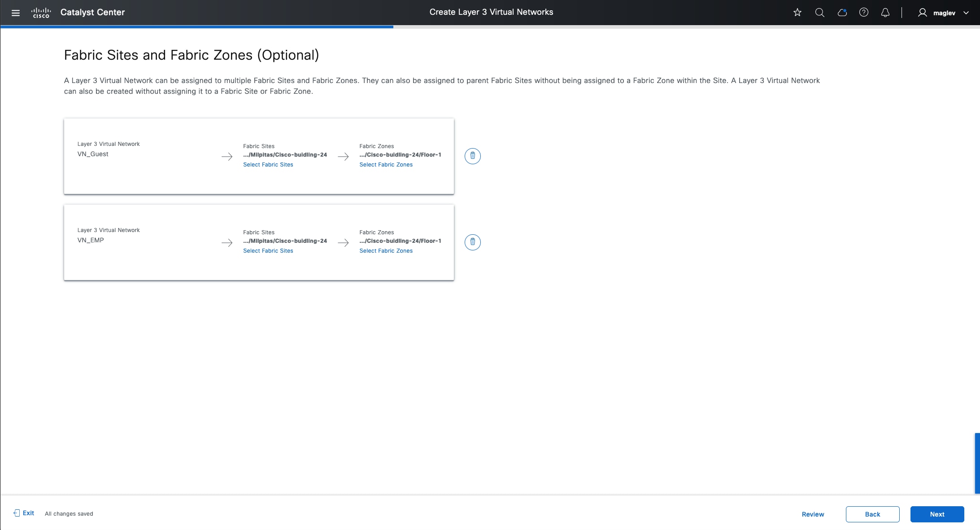Delete the VN_EMP row with trash icon

coord(472,242)
